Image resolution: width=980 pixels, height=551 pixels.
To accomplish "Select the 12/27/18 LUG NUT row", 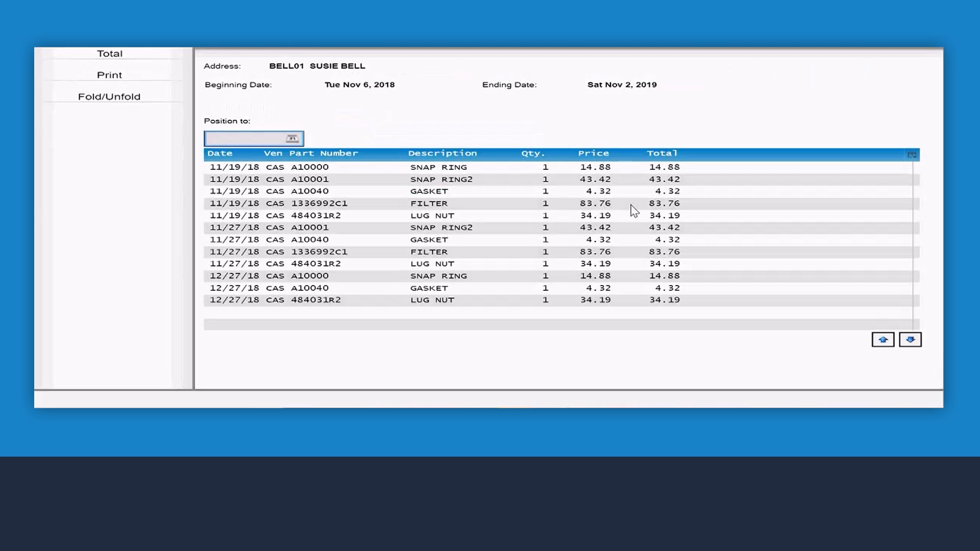I will pyautogui.click(x=439, y=300).
